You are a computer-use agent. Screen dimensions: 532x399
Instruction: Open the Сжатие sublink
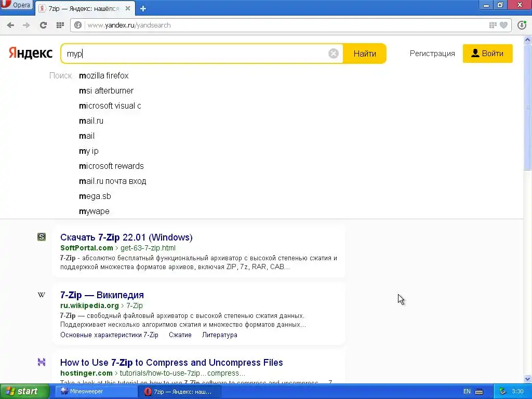[x=180, y=335]
